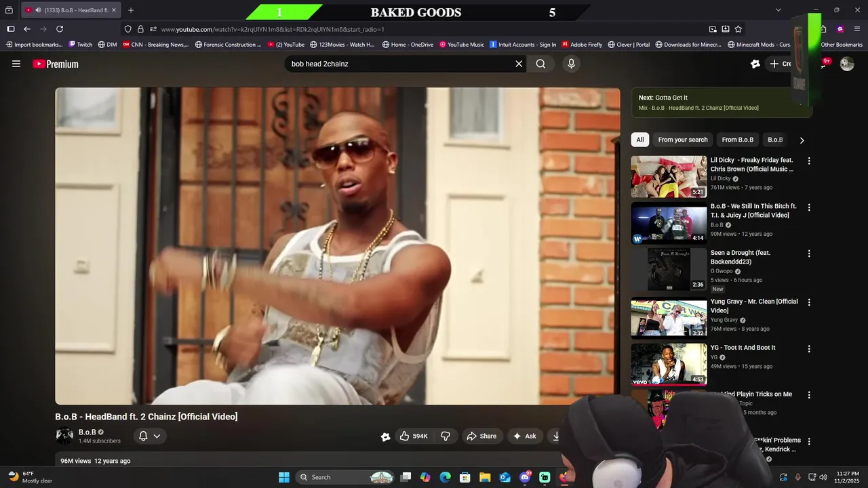
Task: Click the taskbar Search box
Action: 346,477
